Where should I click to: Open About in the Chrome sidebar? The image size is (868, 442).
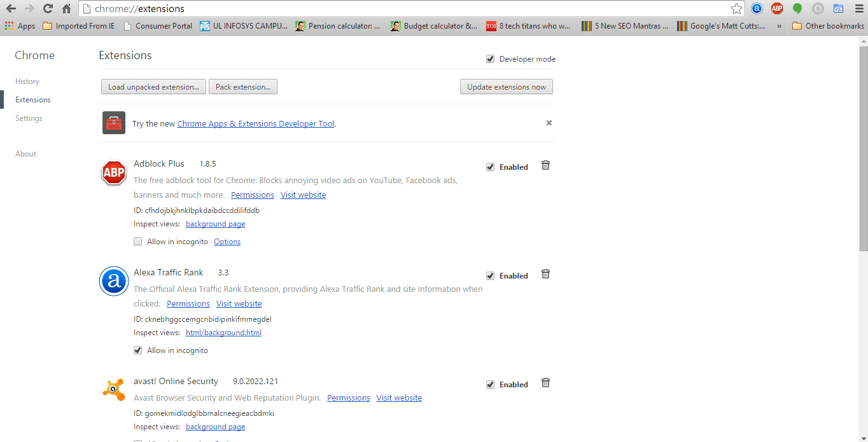(25, 154)
